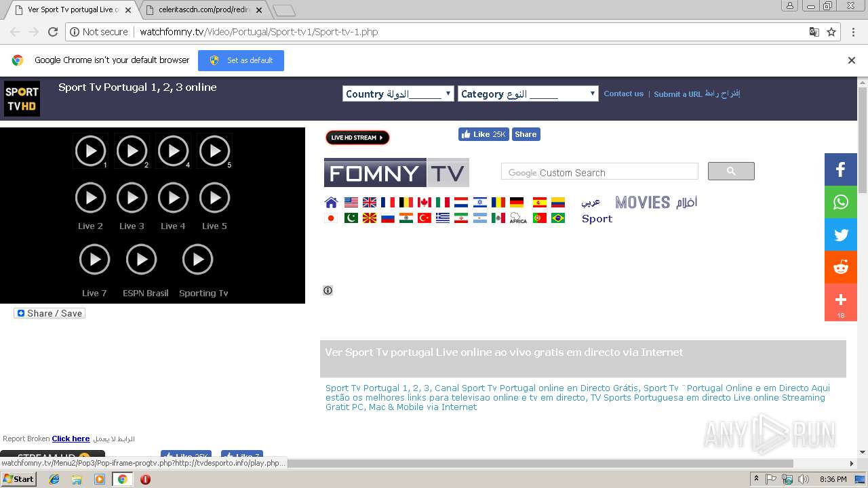This screenshot has width=868, height=488.
Task: Select the United States flag
Action: tap(351, 202)
